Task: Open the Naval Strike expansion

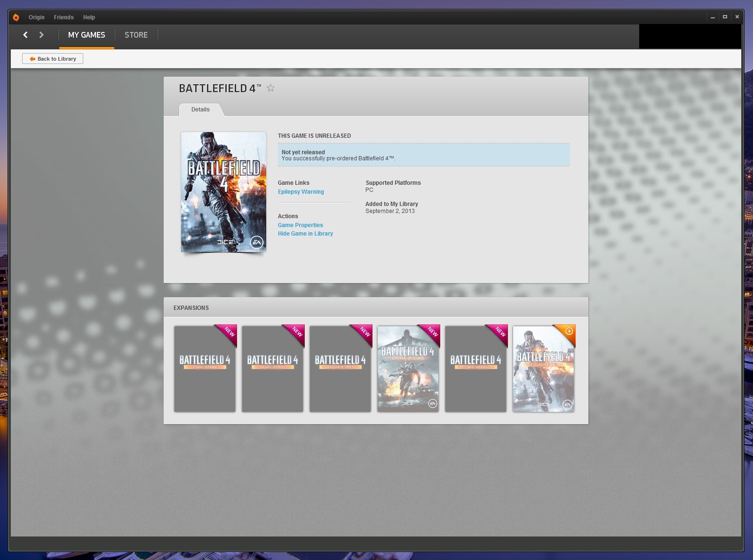Action: click(272, 369)
